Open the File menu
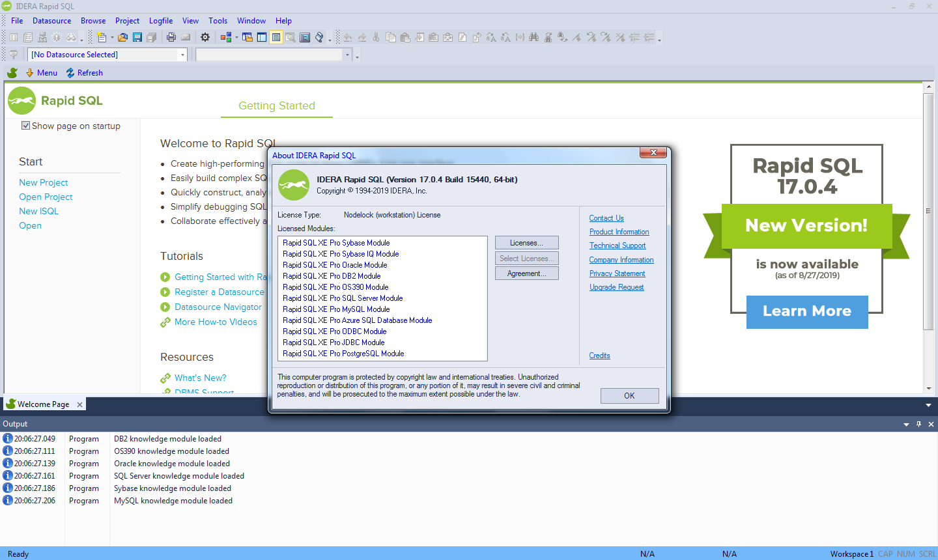This screenshot has width=938, height=560. tap(17, 21)
